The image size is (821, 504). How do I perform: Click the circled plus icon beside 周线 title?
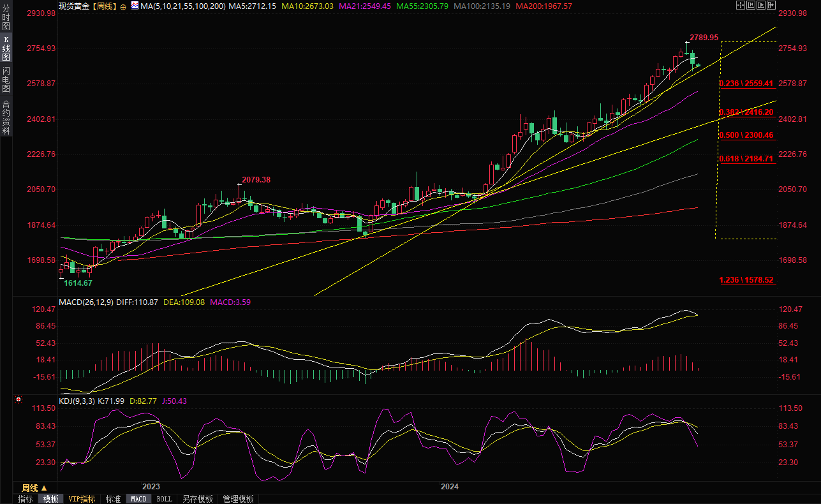point(123,6)
